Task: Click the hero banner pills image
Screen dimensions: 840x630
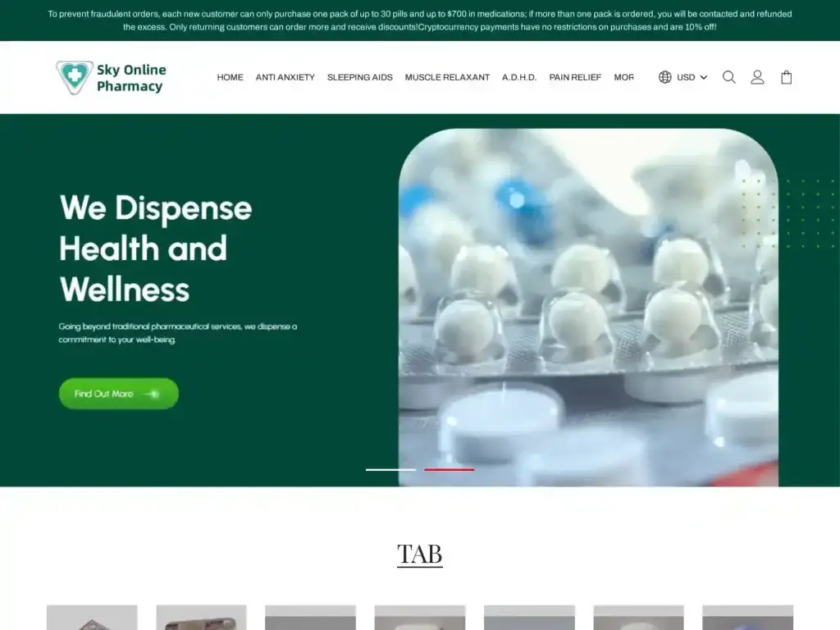Action: [588, 307]
